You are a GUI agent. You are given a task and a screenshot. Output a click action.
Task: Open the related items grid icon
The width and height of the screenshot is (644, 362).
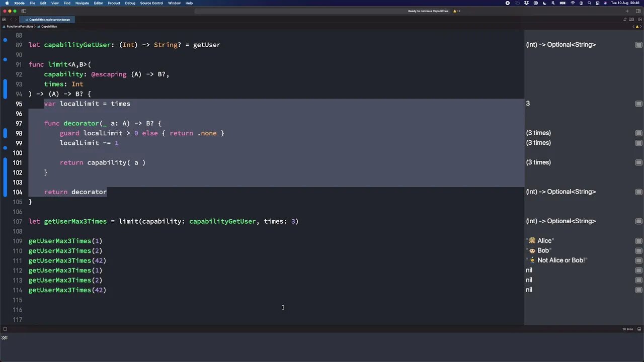pyautogui.click(x=4, y=20)
